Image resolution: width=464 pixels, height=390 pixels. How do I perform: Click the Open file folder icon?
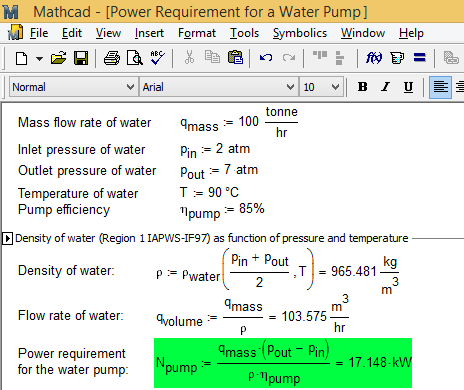tap(58, 58)
